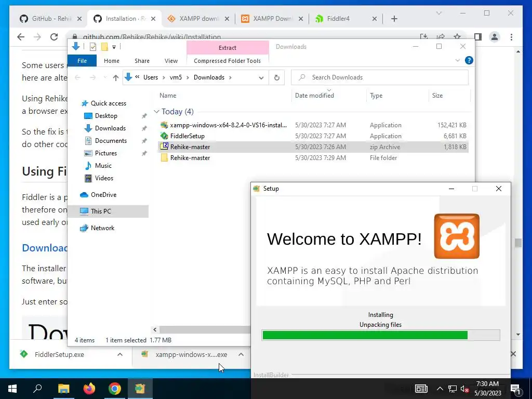Select the FiddlerSetup application file
Viewport: 532px width, 399px height.
click(x=313, y=136)
